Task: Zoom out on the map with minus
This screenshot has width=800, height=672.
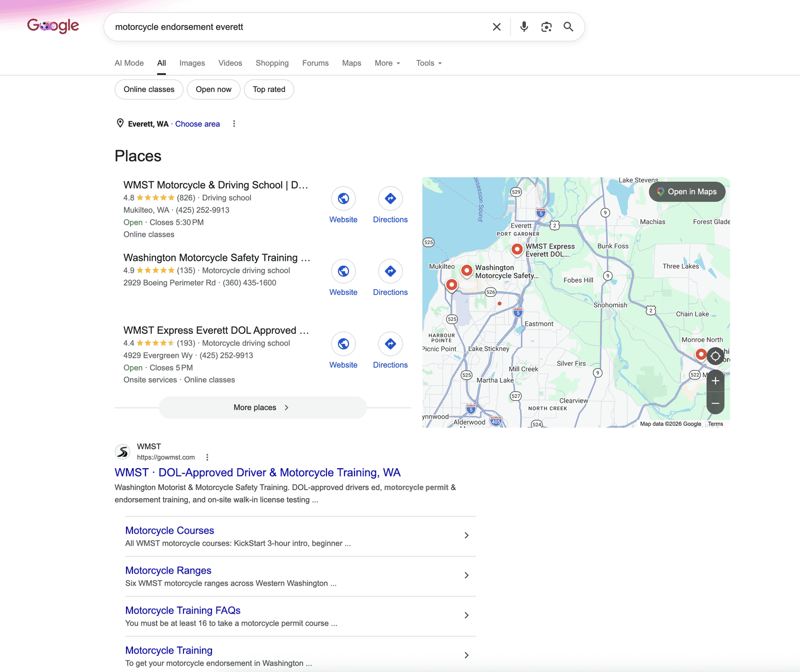Action: tap(715, 403)
